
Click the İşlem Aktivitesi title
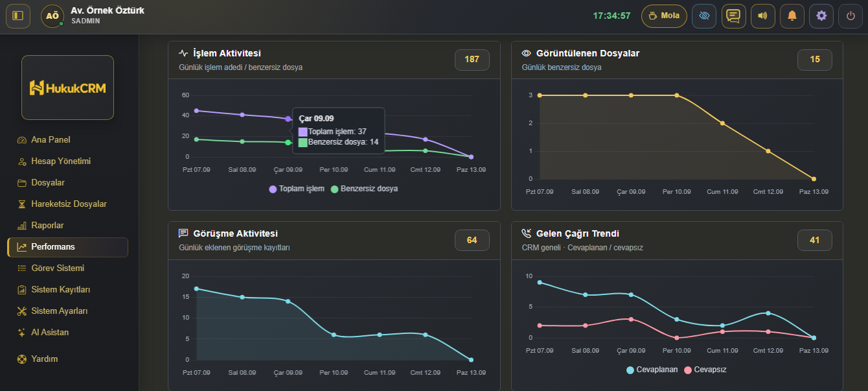click(x=227, y=53)
